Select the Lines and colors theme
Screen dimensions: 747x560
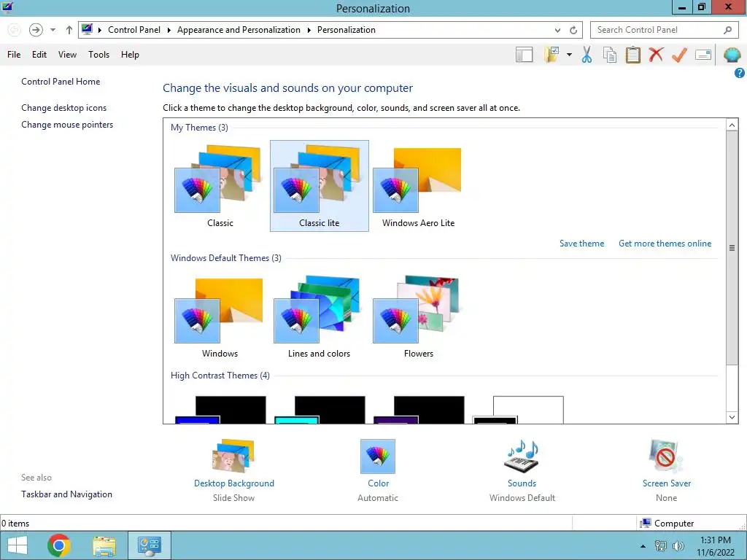320,316
